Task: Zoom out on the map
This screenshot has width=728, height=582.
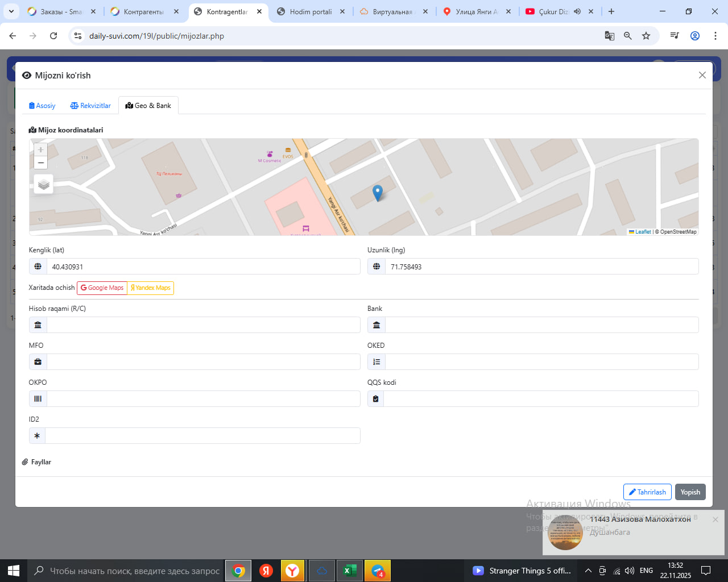Action: point(40,163)
